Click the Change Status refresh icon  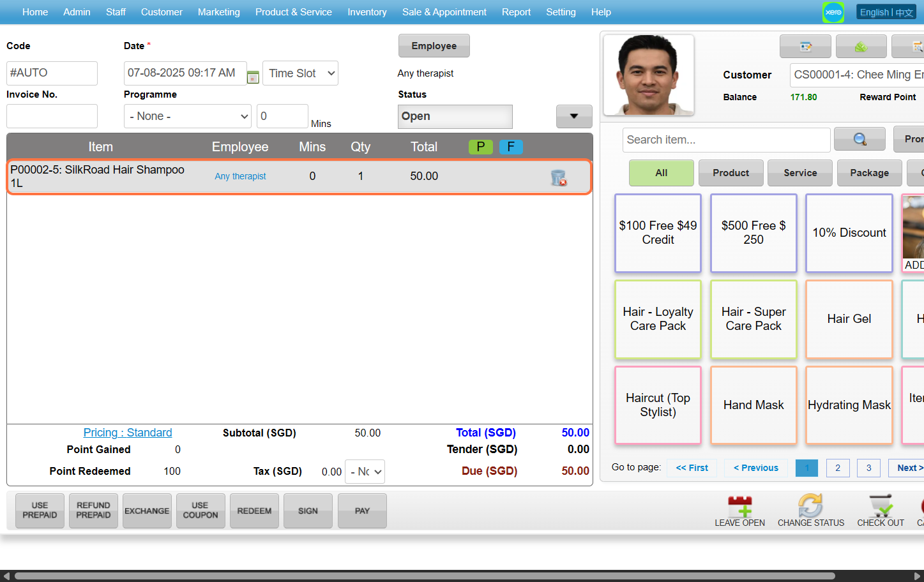[x=810, y=506]
